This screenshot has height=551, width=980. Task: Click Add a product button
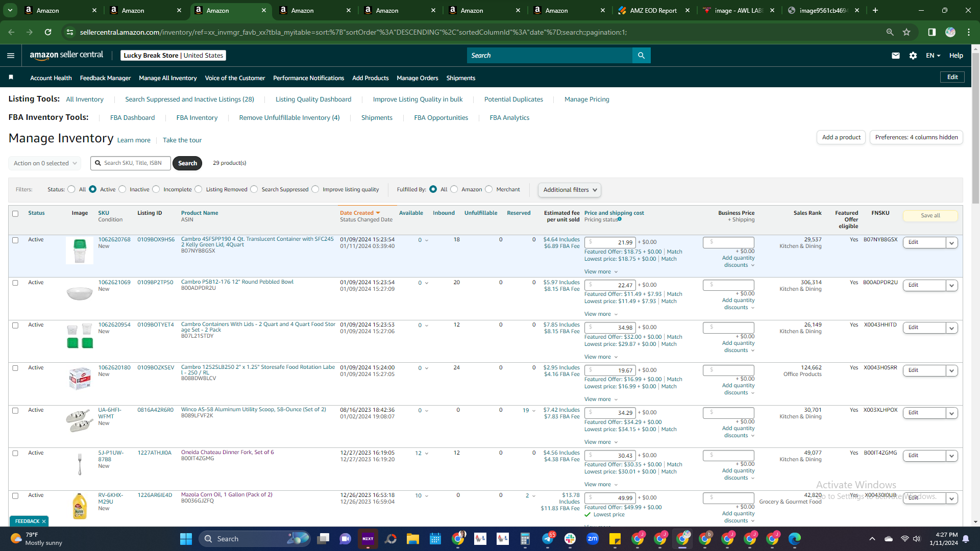[x=841, y=137]
